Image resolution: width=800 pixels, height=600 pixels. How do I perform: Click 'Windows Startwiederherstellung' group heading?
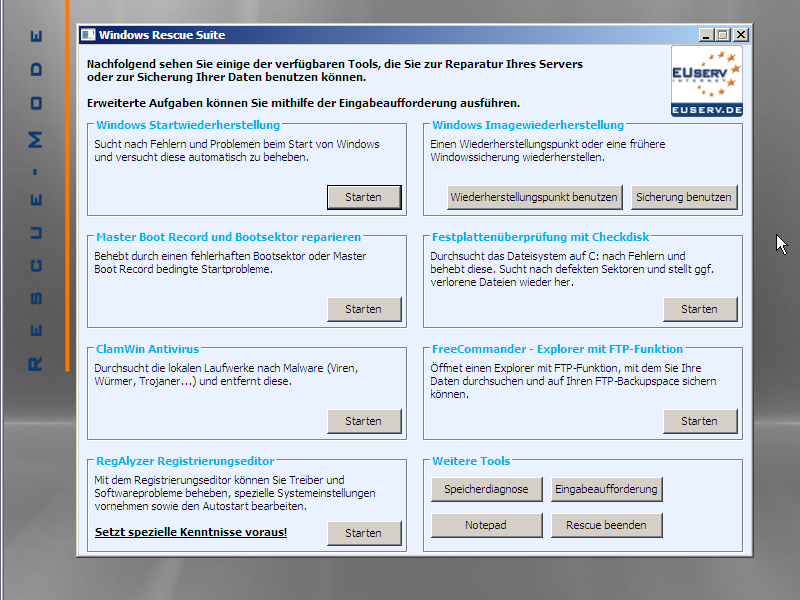pyautogui.click(x=188, y=125)
